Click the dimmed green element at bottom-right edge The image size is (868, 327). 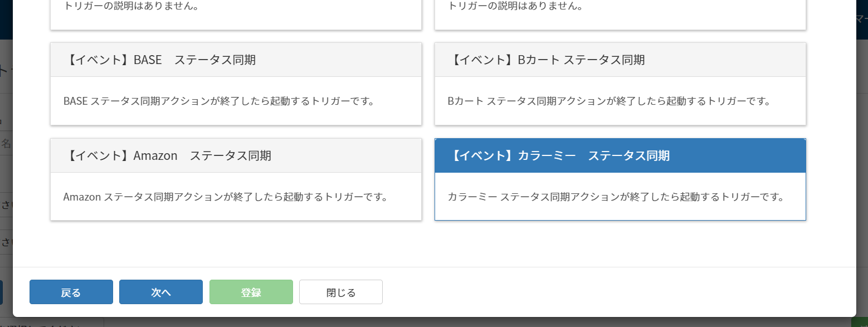point(860,323)
